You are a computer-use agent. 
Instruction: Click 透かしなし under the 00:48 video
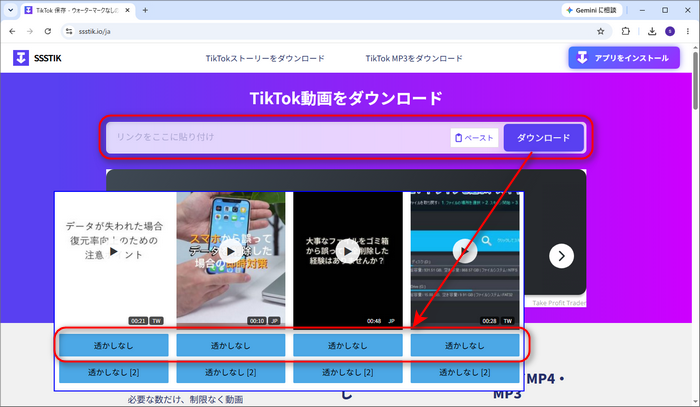pyautogui.click(x=348, y=345)
